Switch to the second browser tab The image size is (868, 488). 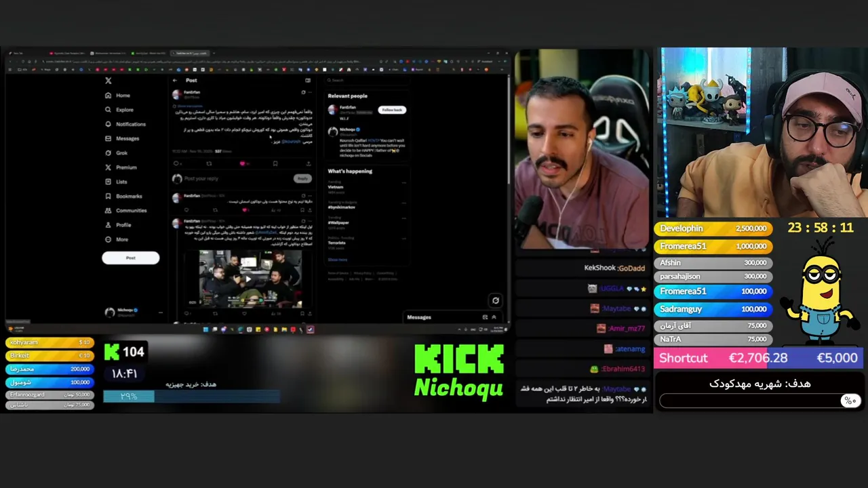68,53
